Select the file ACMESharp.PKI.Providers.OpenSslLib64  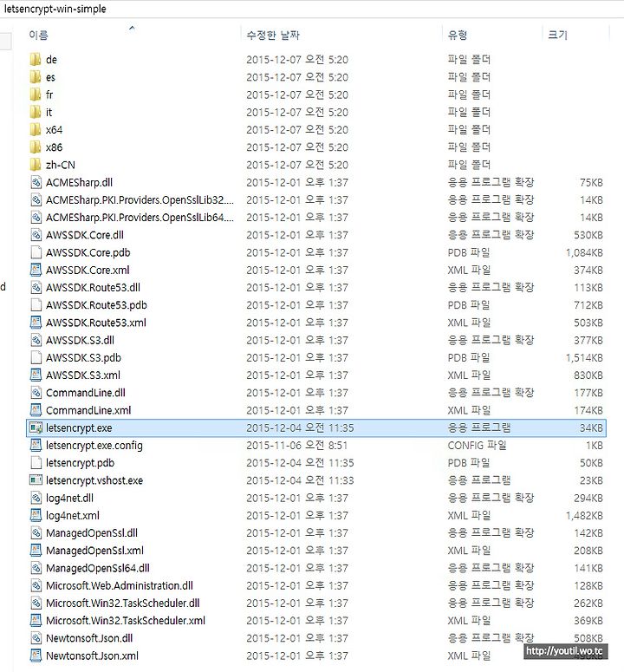click(x=140, y=218)
